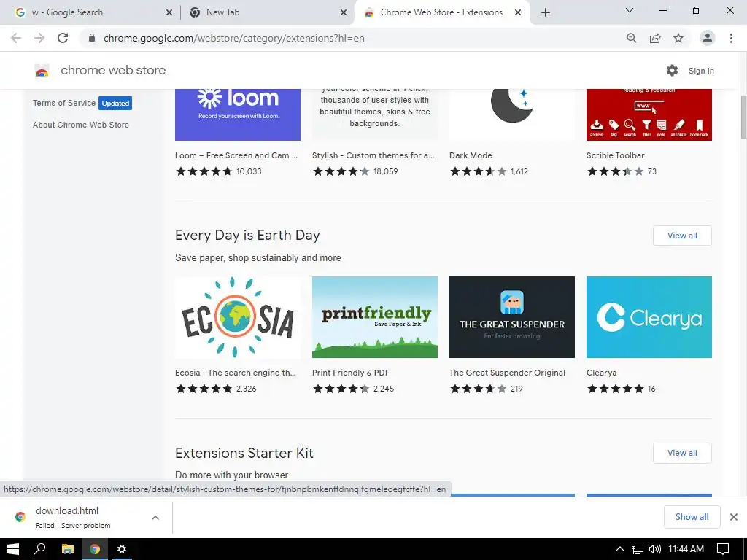Open Web Store settings gear

point(672,71)
